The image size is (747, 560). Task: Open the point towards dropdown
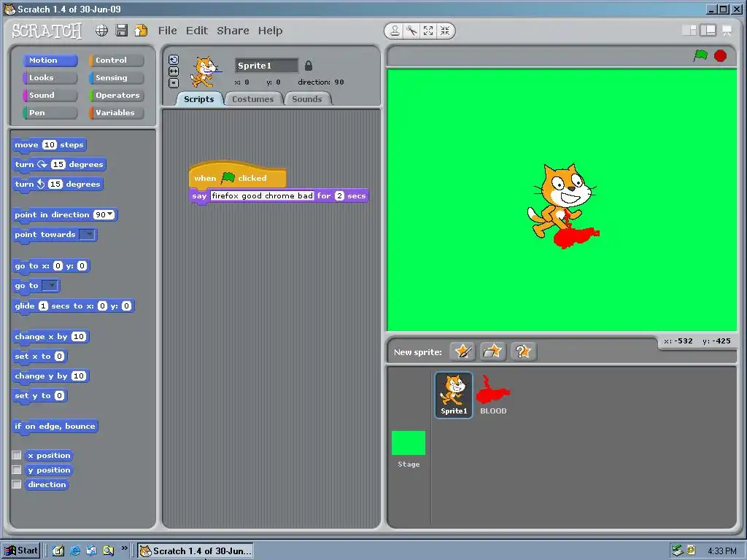click(x=88, y=234)
